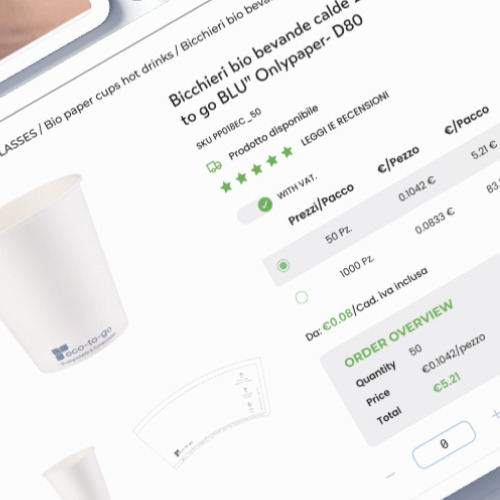Click the main white paper cup image
500x500 pixels.
(x=58, y=272)
